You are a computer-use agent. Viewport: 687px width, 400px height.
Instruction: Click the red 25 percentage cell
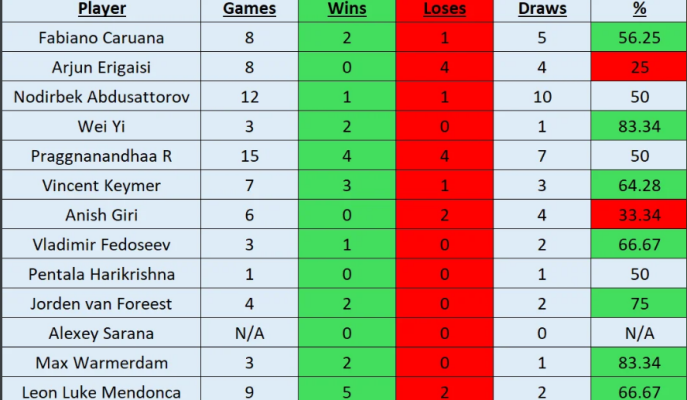pos(639,68)
